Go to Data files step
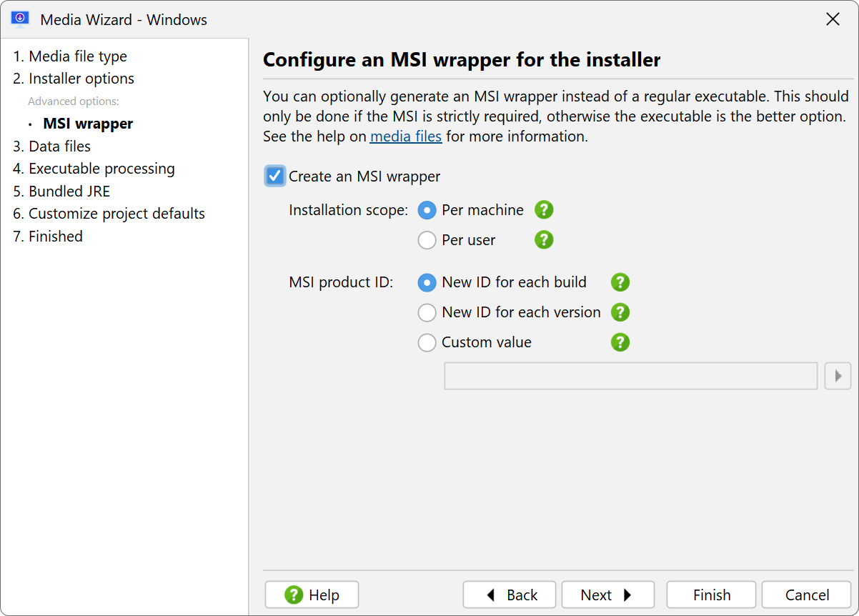Viewport: 859px width, 616px height. click(52, 146)
